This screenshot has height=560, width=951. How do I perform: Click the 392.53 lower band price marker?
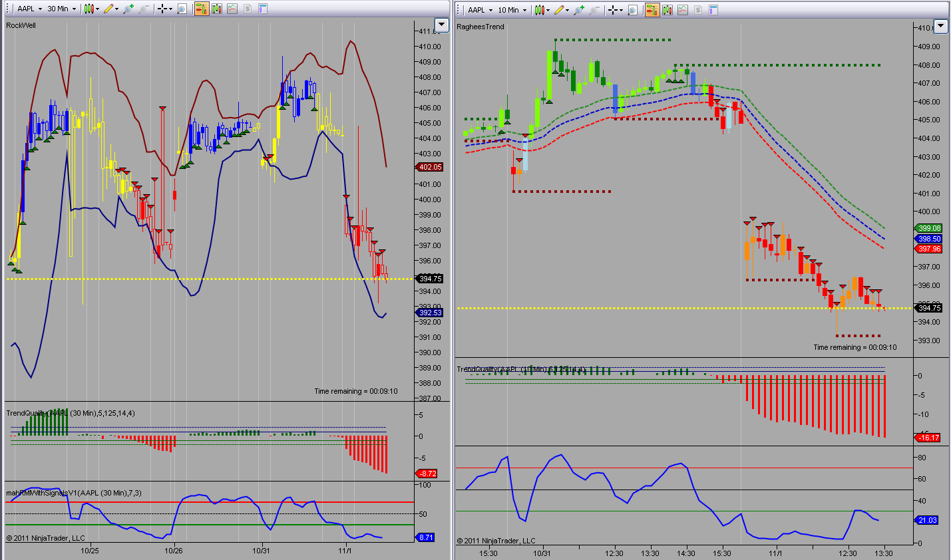(430, 313)
